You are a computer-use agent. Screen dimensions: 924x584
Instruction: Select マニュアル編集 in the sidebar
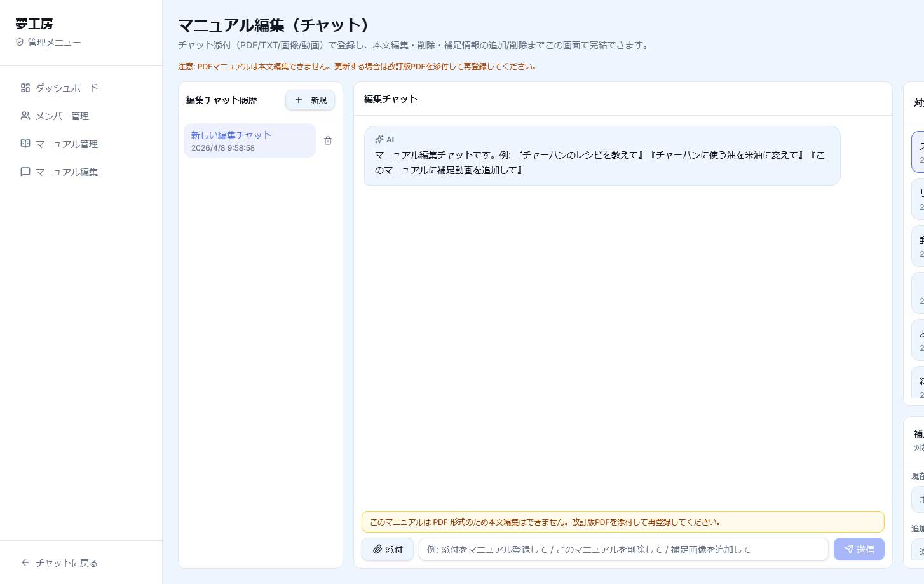point(81,172)
